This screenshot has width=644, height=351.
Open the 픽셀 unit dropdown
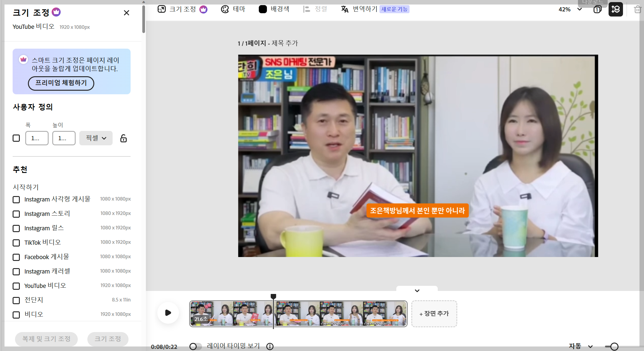[96, 138]
